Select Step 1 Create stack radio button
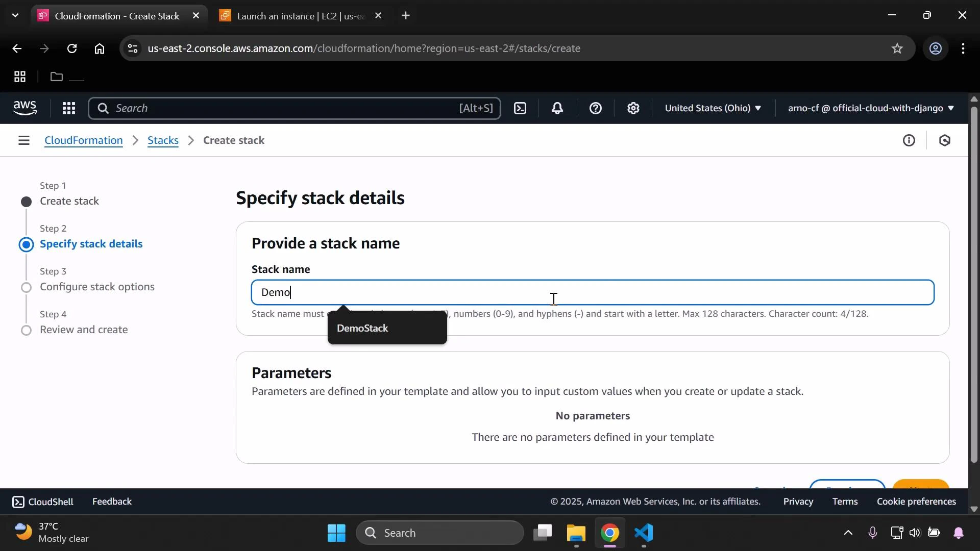The height and width of the screenshot is (551, 980). click(26, 202)
